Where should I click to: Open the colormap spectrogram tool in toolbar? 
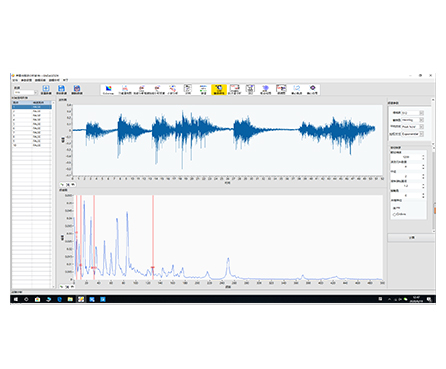coord(108,89)
